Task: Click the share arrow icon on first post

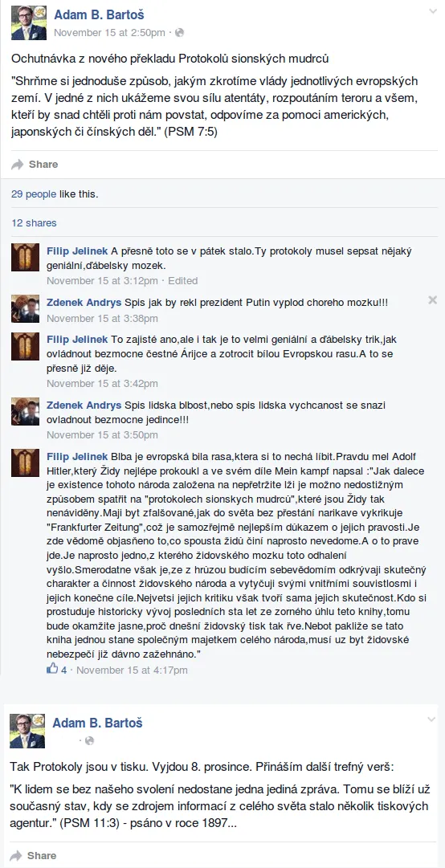Action: point(18,165)
